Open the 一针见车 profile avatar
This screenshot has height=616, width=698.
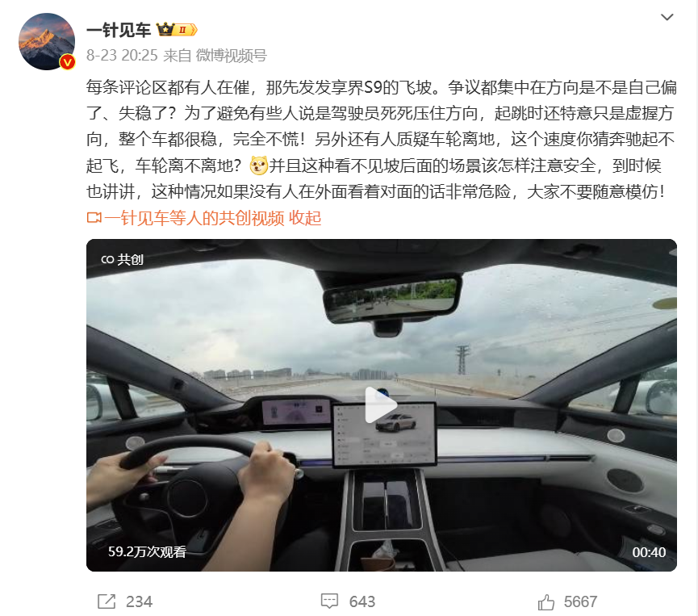point(47,41)
